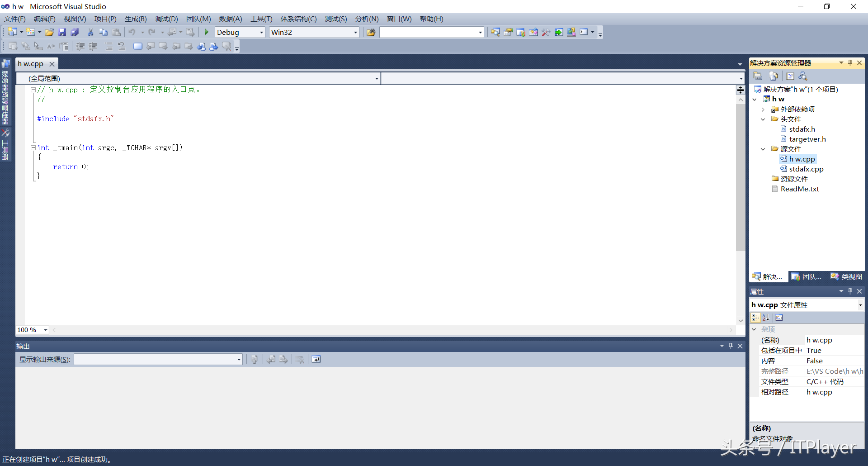Open the Debug configuration dropdown
This screenshot has height=466, width=868.
click(261, 33)
